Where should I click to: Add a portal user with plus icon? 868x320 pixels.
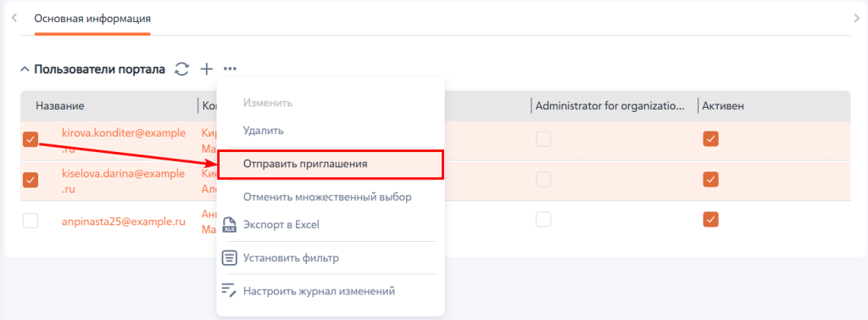click(207, 70)
